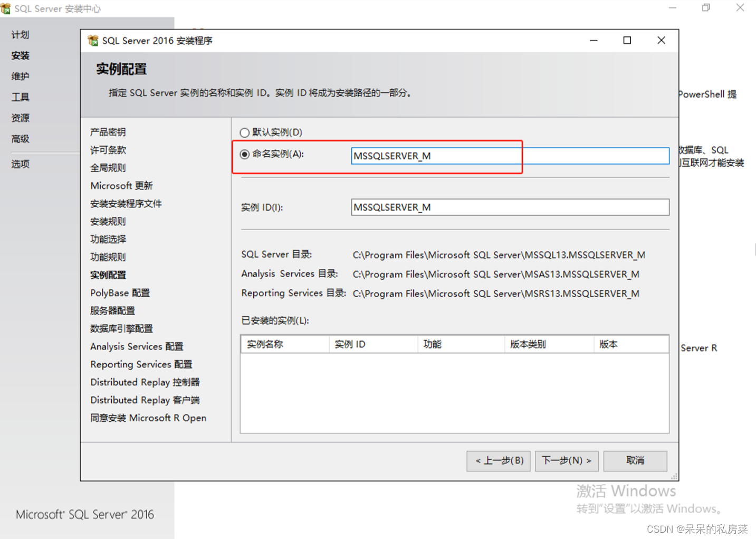The width and height of the screenshot is (756, 539).
Task: Click the Microsoft 更新 setup step
Action: 121,186
